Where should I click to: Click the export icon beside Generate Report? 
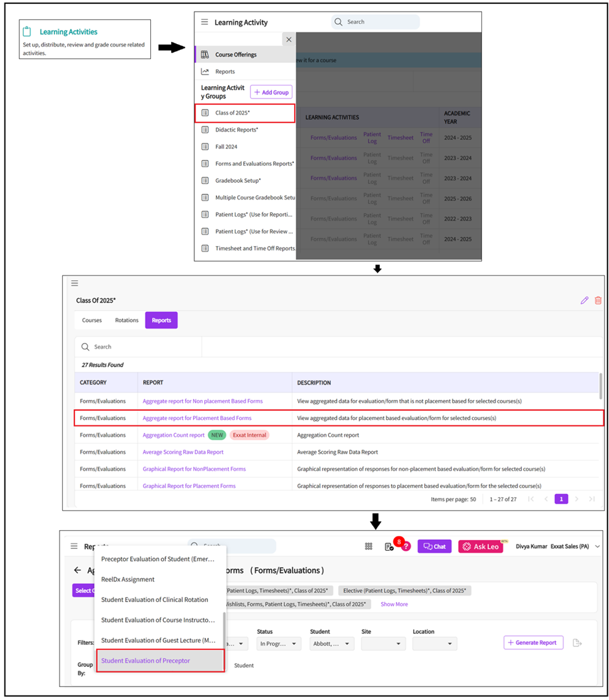577,643
